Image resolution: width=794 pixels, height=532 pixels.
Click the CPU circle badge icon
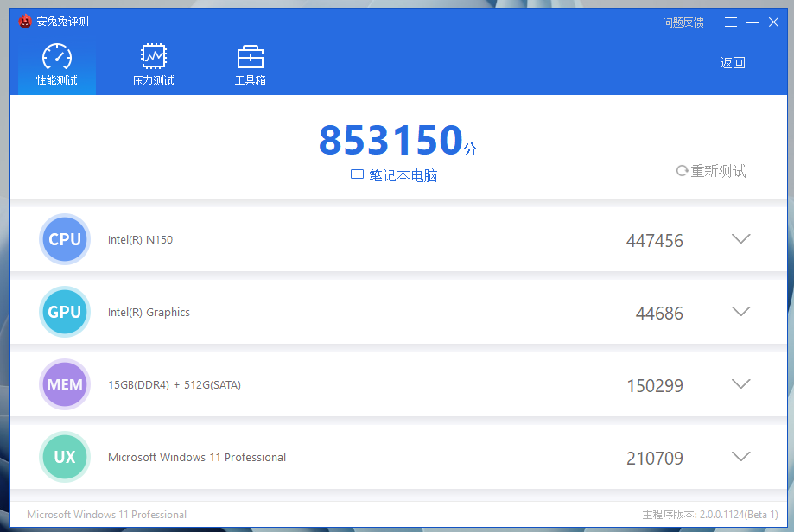pyautogui.click(x=65, y=239)
